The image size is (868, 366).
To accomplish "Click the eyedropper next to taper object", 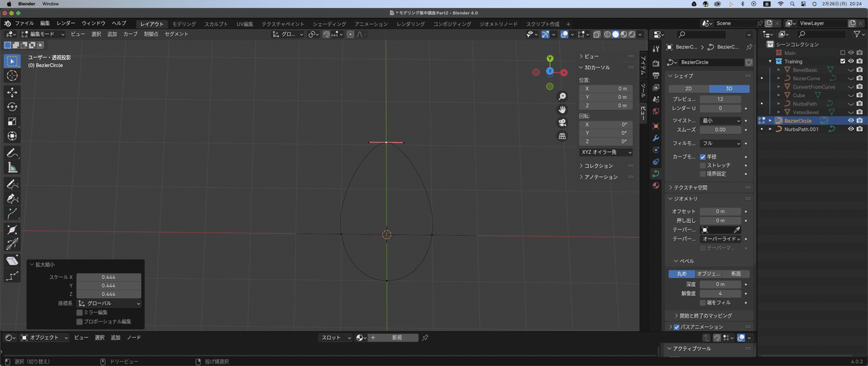I will coord(737,229).
